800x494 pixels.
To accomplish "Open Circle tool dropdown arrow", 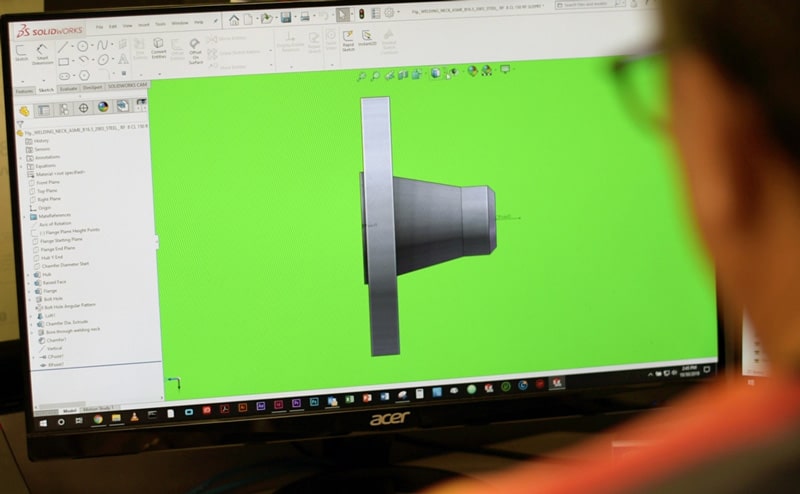I will 92,46.
